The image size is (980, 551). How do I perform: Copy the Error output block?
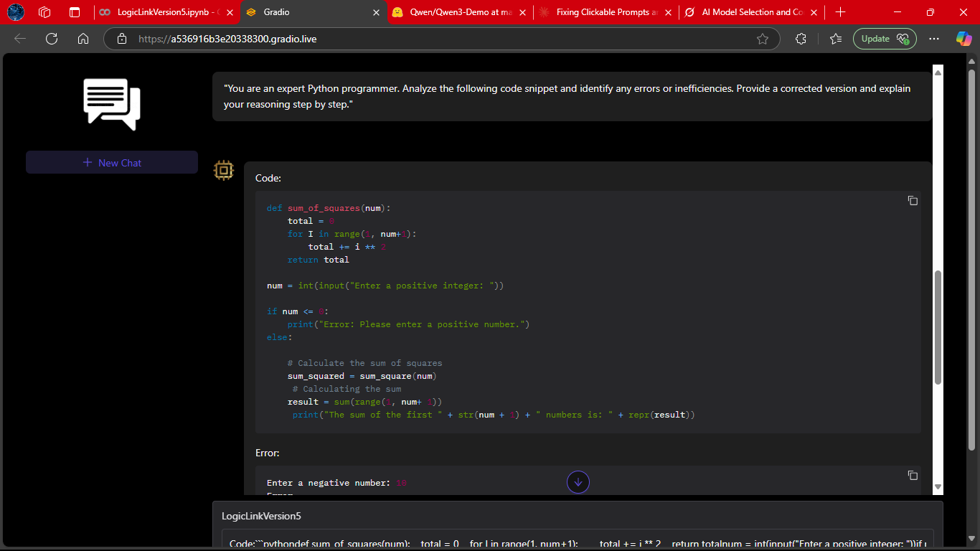tap(913, 476)
